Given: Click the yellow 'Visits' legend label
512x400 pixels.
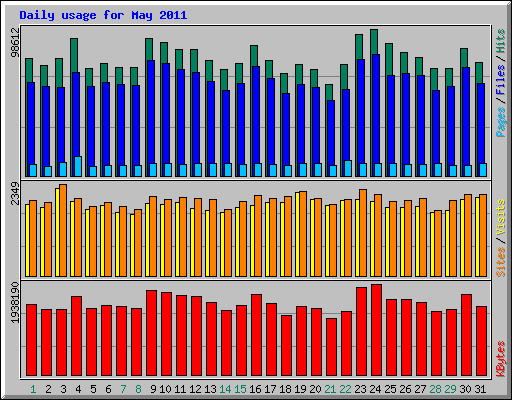Looking at the screenshot, I should [x=501, y=217].
